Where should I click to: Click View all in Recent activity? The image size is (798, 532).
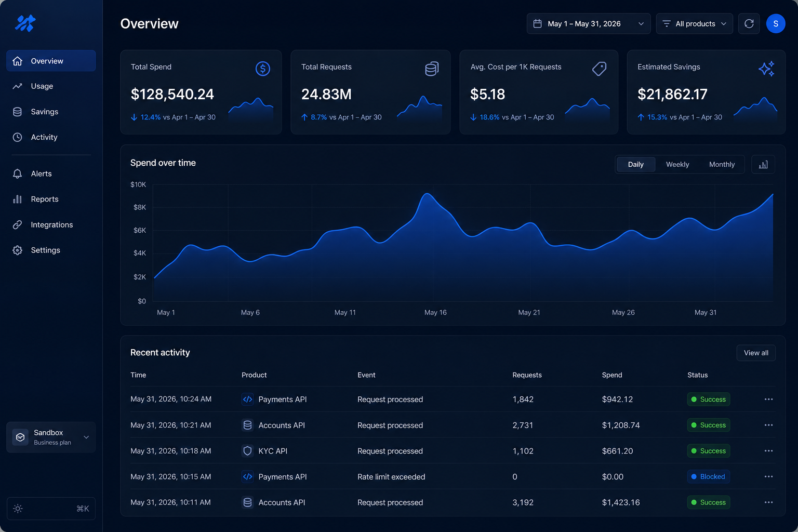point(756,353)
